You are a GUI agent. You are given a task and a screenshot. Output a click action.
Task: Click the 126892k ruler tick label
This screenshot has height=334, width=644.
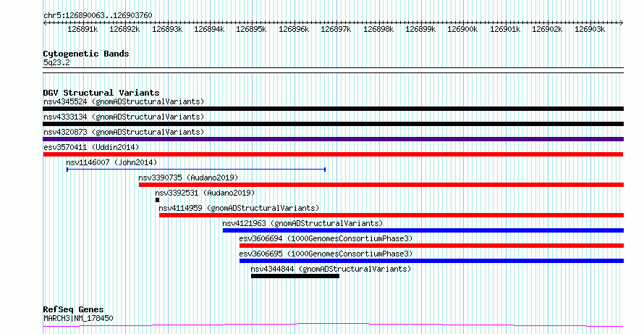tap(125, 29)
